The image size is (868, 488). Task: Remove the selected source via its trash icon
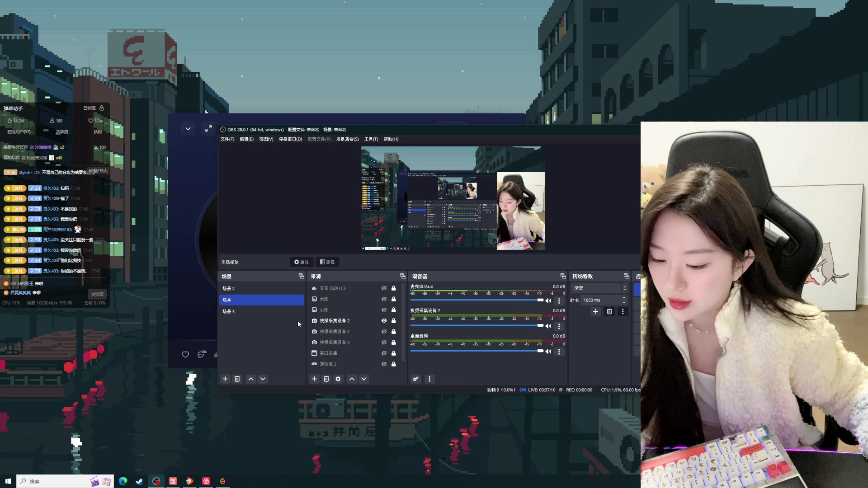click(326, 379)
